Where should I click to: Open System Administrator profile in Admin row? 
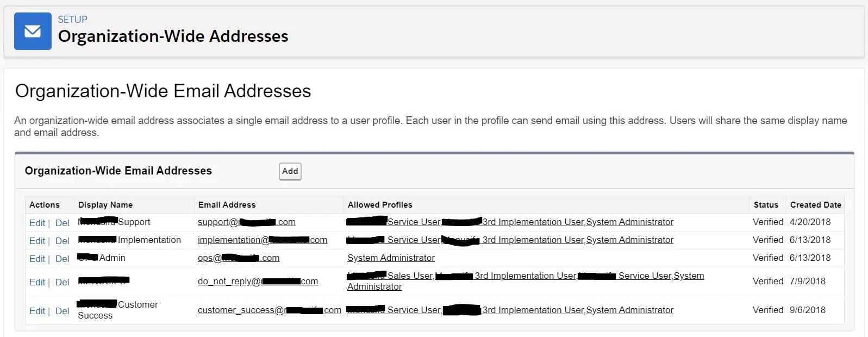click(391, 258)
